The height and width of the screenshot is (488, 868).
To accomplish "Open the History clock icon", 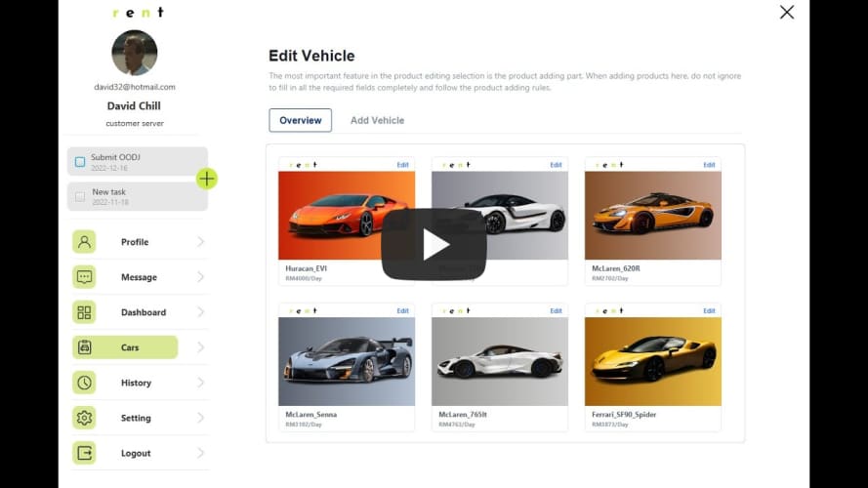I will click(x=84, y=383).
